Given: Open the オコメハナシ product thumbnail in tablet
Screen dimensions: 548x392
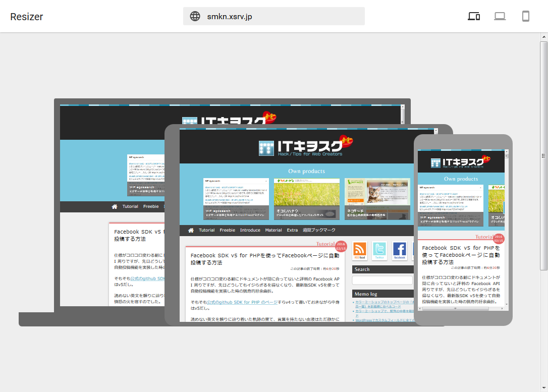Looking at the screenshot, I should pos(307,198).
